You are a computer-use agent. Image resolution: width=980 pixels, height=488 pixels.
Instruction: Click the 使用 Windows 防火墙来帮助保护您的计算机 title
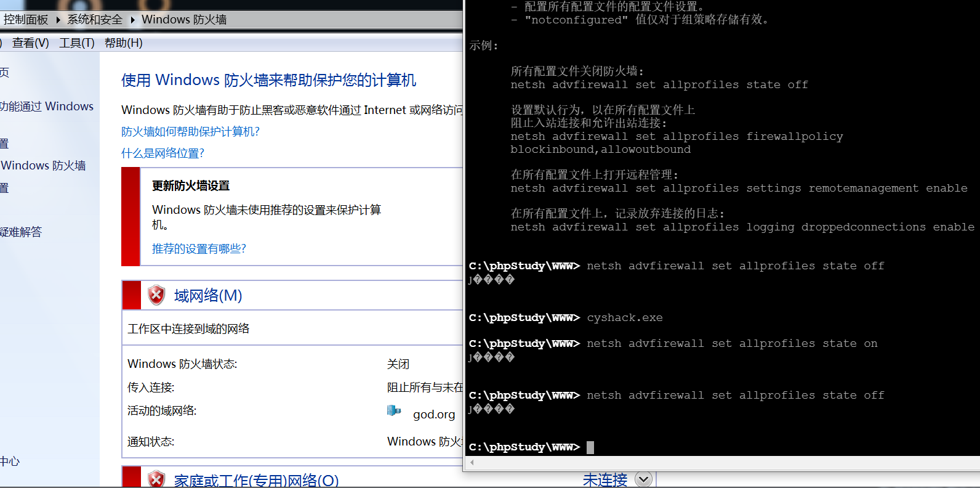click(268, 80)
